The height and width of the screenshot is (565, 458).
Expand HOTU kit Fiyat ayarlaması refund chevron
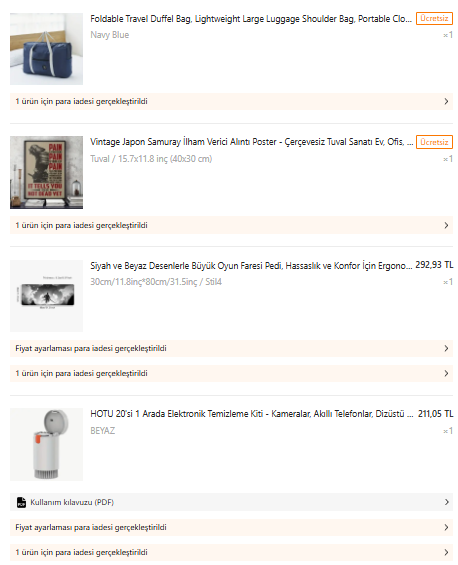tap(446, 528)
